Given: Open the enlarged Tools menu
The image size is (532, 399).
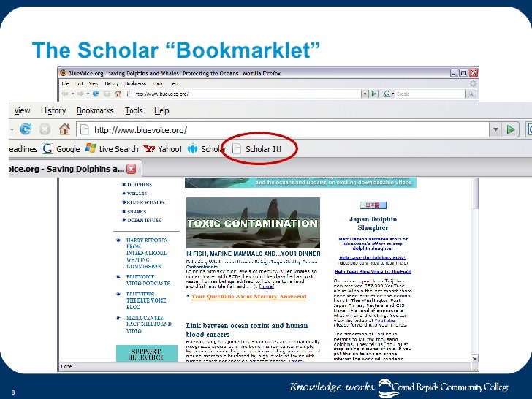Looking at the screenshot, I should (134, 110).
